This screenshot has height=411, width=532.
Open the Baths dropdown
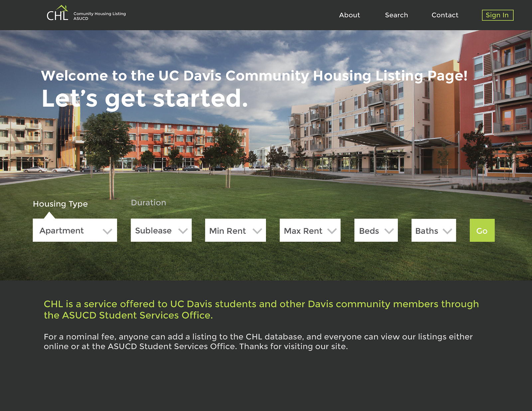tap(434, 230)
